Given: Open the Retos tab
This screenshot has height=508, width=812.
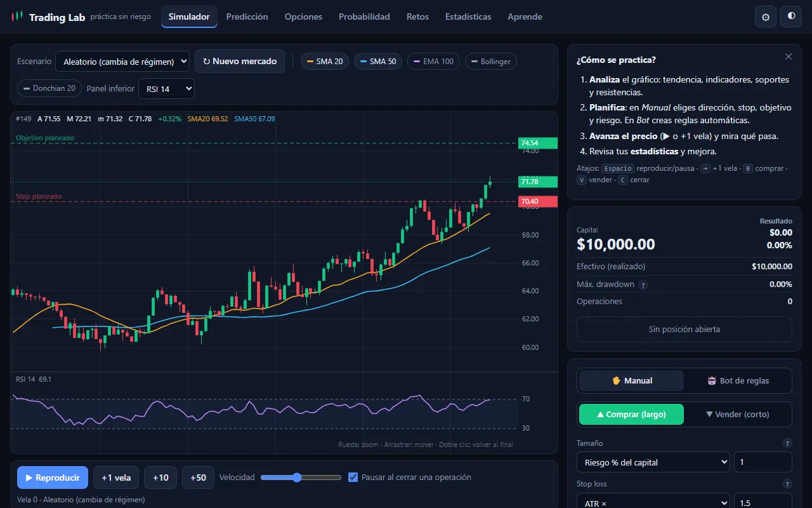Looking at the screenshot, I should coord(417,17).
